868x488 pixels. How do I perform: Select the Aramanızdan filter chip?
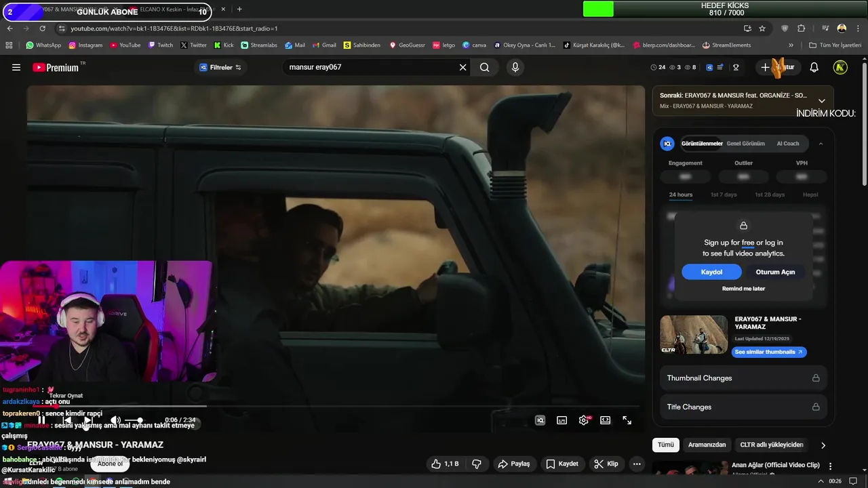(707, 445)
